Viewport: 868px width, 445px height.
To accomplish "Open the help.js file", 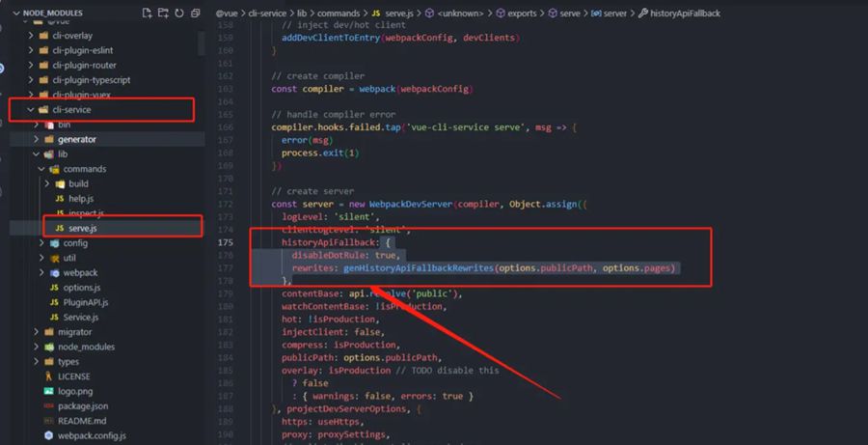I will pos(81,199).
